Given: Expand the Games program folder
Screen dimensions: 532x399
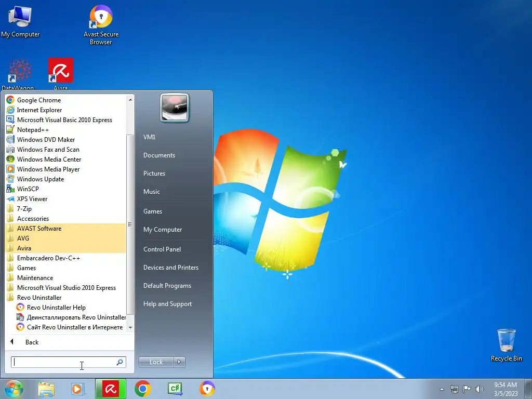Looking at the screenshot, I should point(66,268).
